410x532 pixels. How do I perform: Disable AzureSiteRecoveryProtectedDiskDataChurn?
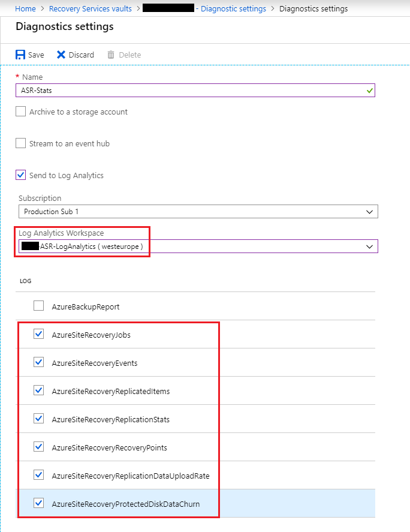[38, 503]
